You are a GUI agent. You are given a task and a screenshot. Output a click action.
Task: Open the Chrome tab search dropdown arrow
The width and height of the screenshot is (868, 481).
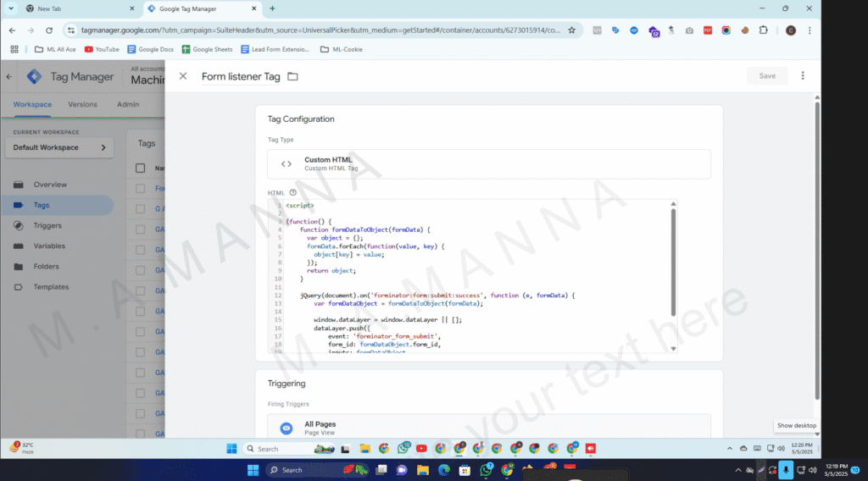(10, 8)
